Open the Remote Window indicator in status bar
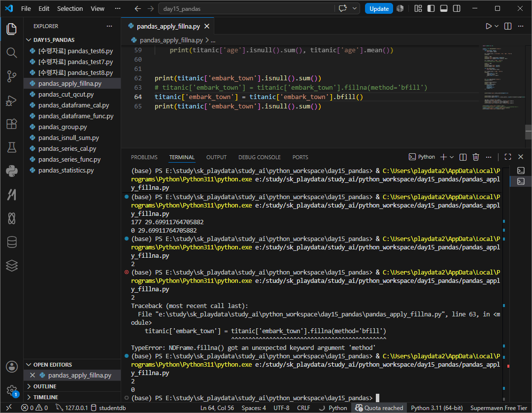 [9, 408]
